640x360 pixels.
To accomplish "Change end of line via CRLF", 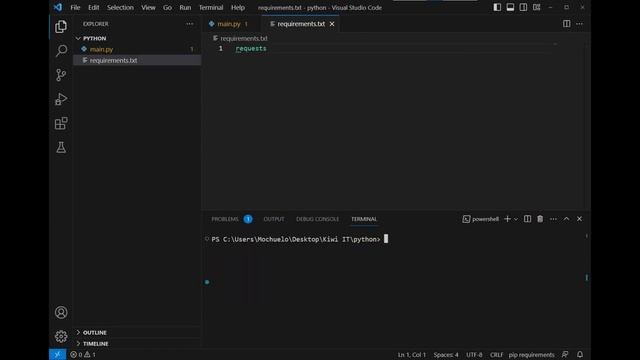I will [496, 355].
